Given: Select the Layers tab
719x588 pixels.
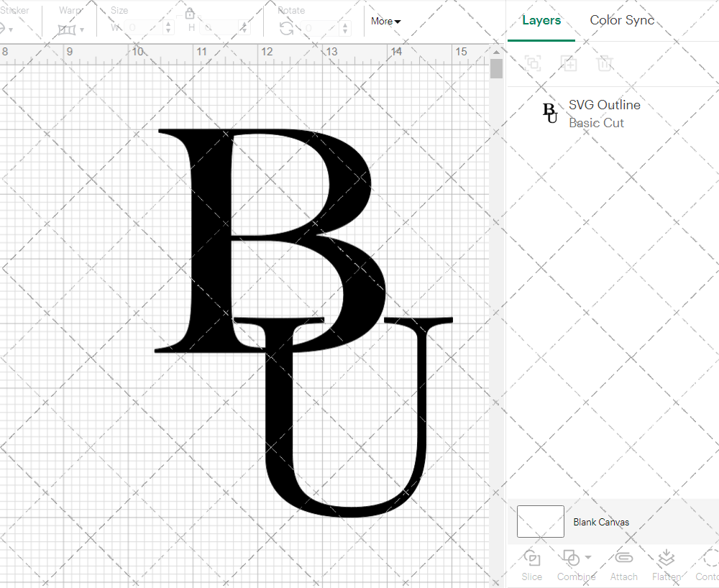Looking at the screenshot, I should [541, 20].
